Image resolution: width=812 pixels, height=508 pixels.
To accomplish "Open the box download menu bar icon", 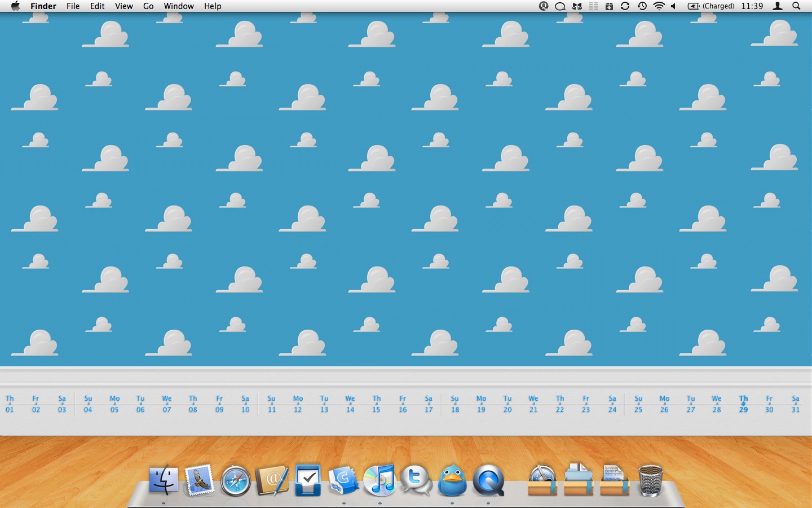I will tap(609, 6).
